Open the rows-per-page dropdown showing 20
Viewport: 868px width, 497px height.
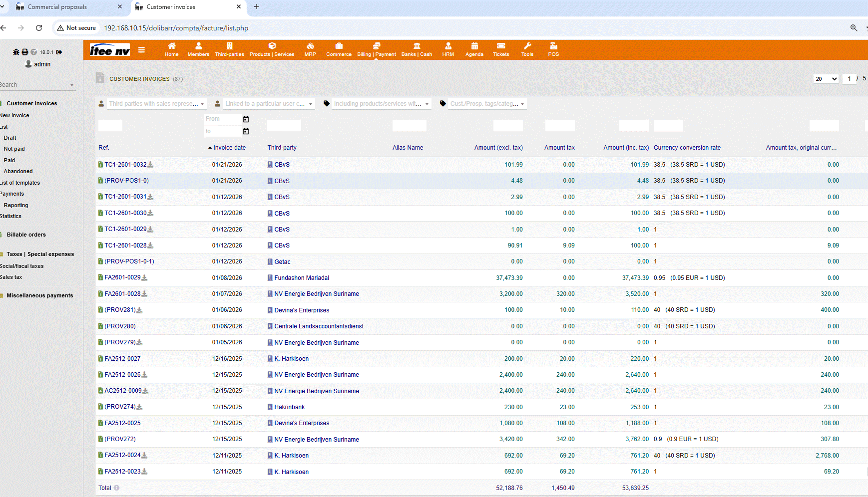[826, 79]
